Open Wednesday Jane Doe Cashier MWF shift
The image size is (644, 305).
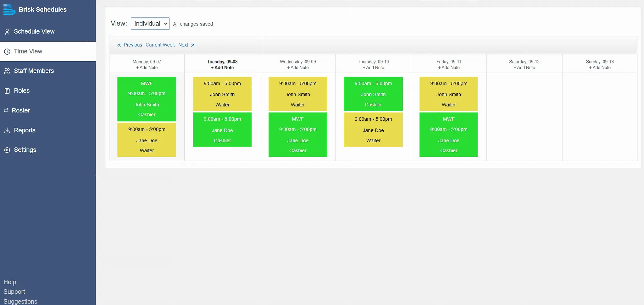pyautogui.click(x=298, y=135)
